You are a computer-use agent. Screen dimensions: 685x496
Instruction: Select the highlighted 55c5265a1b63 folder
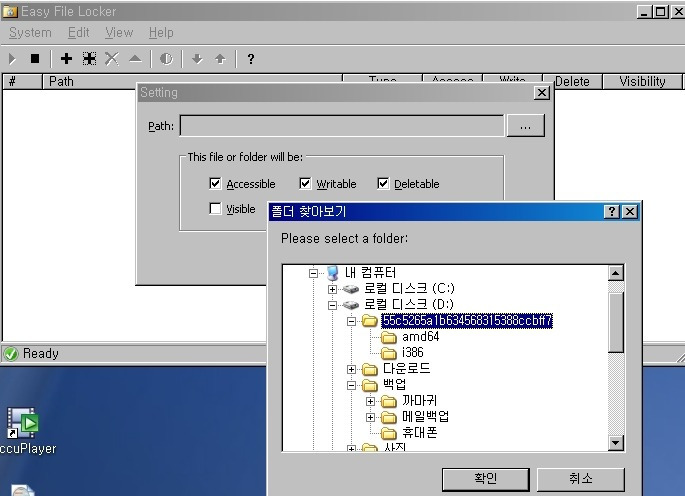pos(467,321)
